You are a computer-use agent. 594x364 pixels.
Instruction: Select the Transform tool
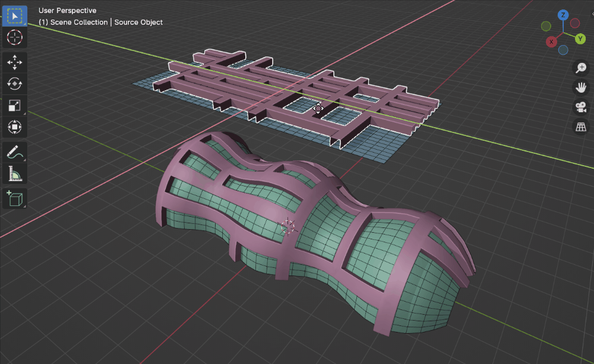[14, 127]
